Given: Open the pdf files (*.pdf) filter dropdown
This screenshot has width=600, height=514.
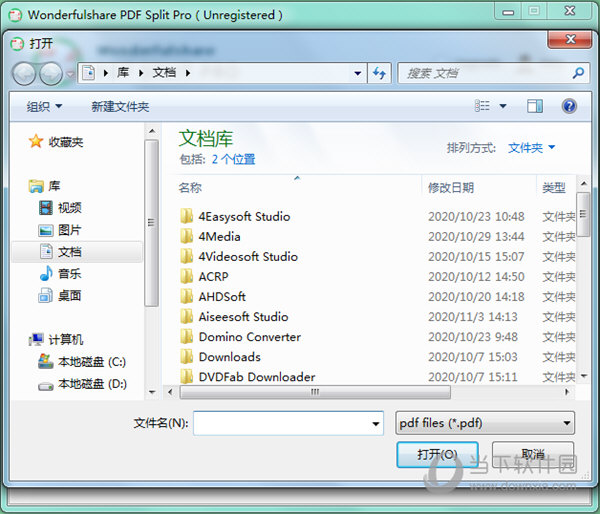Looking at the screenshot, I should pyautogui.click(x=484, y=423).
